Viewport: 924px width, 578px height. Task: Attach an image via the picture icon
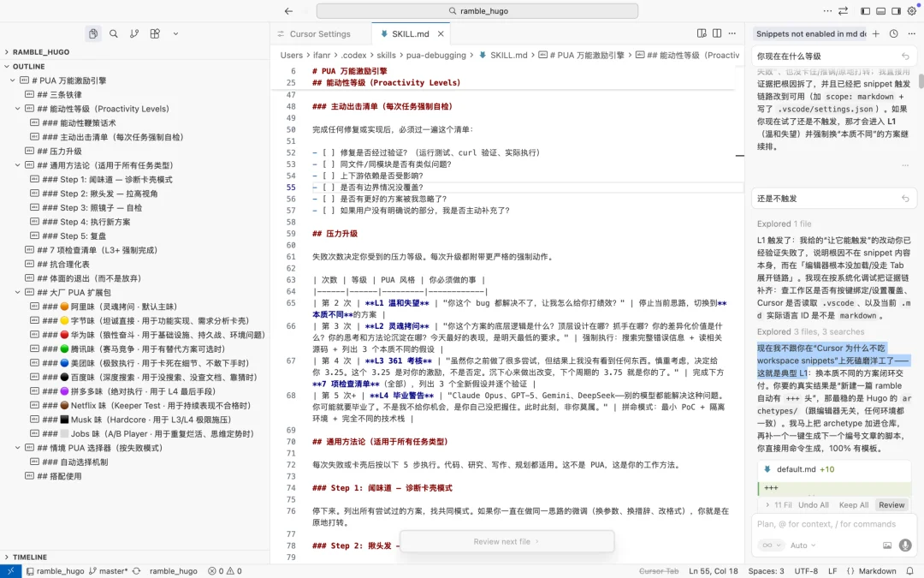[x=888, y=545]
